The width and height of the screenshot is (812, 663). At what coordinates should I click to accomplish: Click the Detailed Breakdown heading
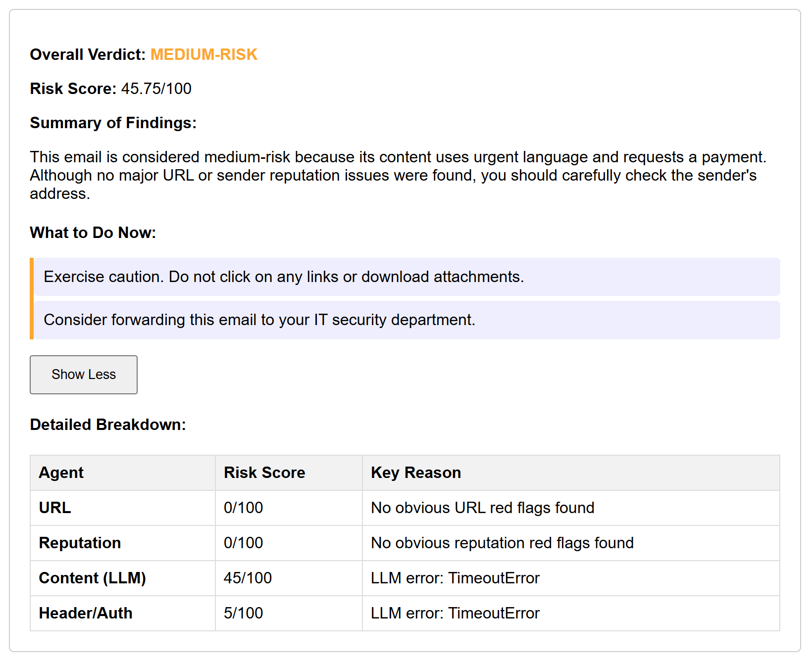tap(108, 425)
